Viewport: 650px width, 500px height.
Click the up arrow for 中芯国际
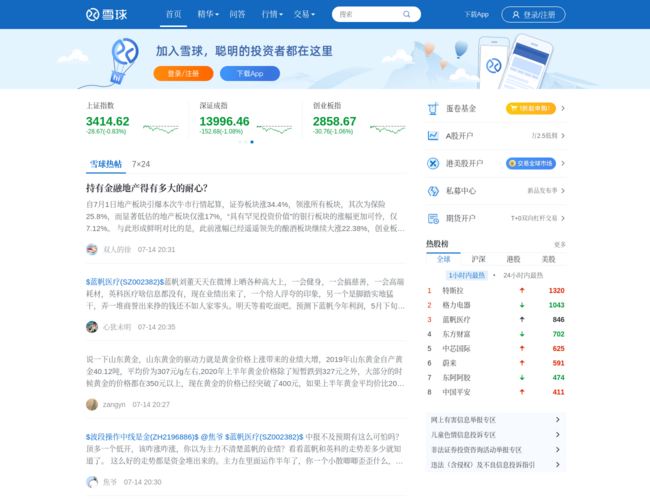pos(522,349)
